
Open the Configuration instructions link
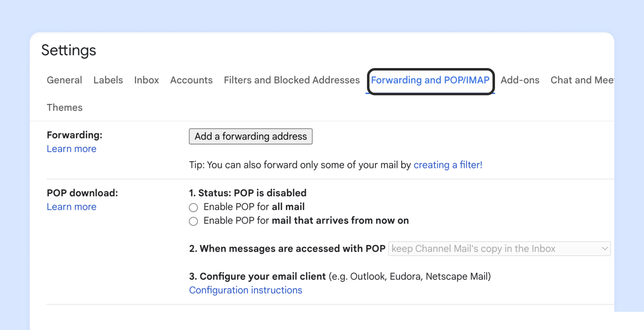tap(246, 290)
